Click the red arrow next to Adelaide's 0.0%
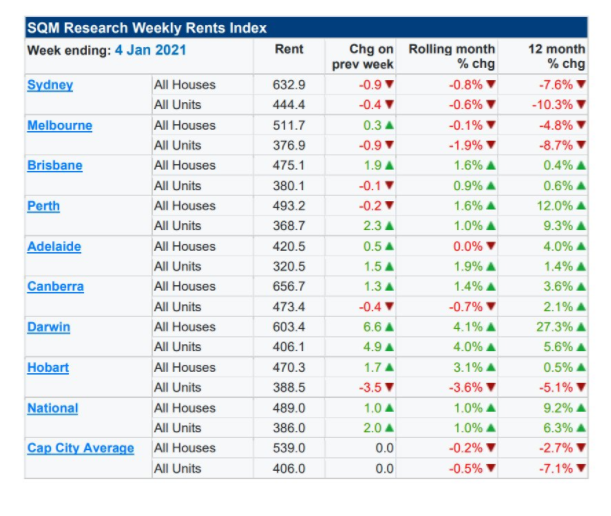Image resolution: width=611 pixels, height=516 pixels. coord(491,246)
